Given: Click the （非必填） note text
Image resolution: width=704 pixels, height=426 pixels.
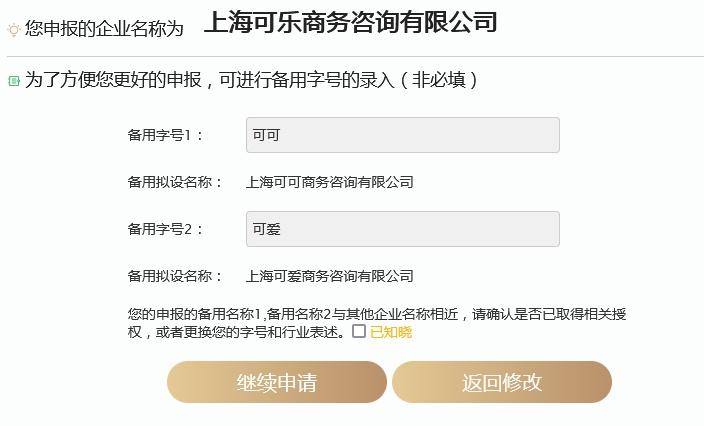Looking at the screenshot, I should (438, 80).
